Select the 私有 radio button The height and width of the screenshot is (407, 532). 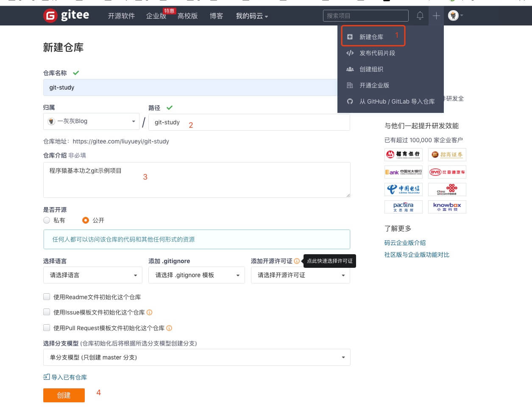pos(47,220)
